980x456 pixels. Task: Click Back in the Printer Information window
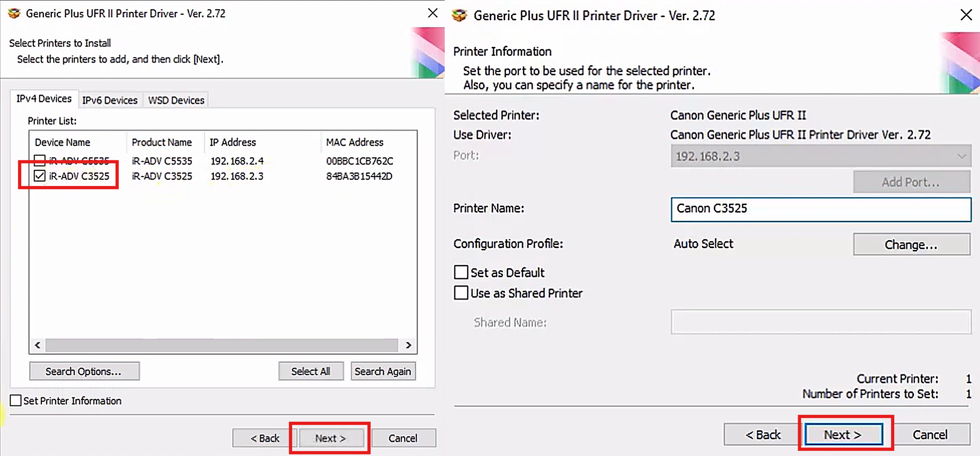point(763,435)
